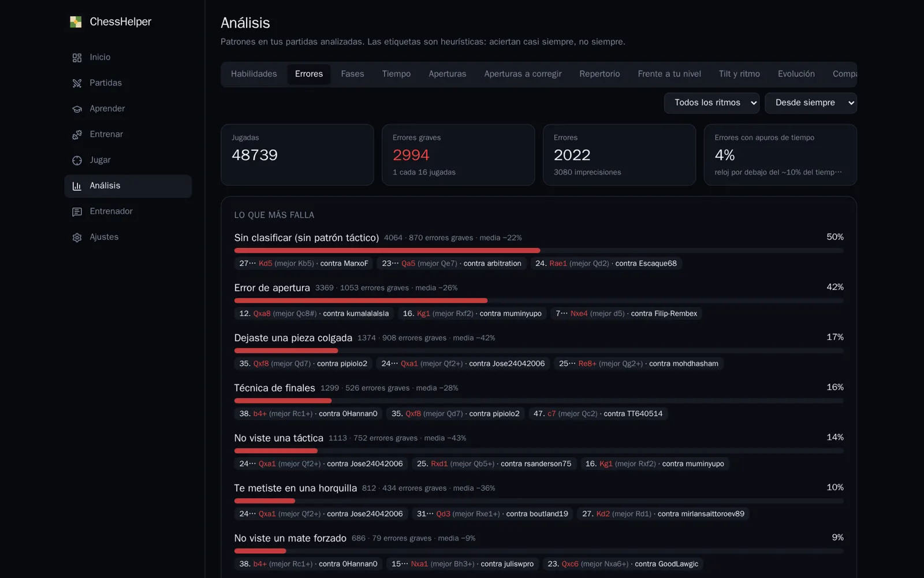
Task: Select the Tilt y ritmo tab
Action: 739,74
